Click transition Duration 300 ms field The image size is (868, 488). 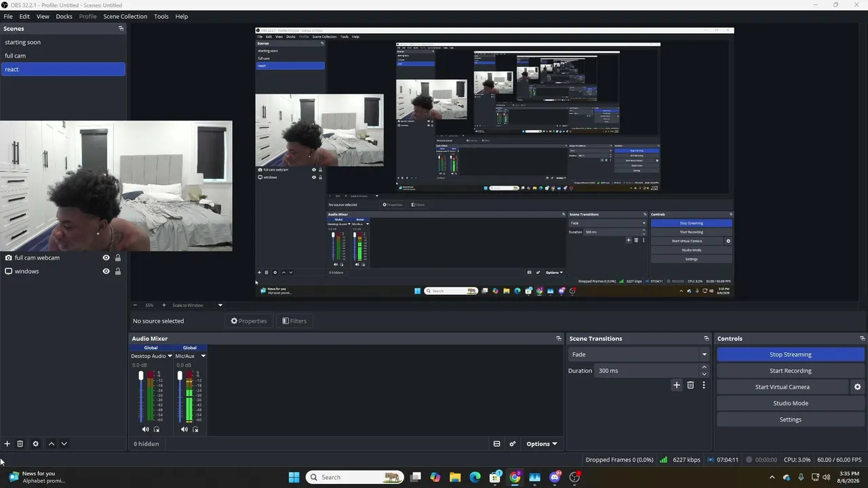pos(646,371)
